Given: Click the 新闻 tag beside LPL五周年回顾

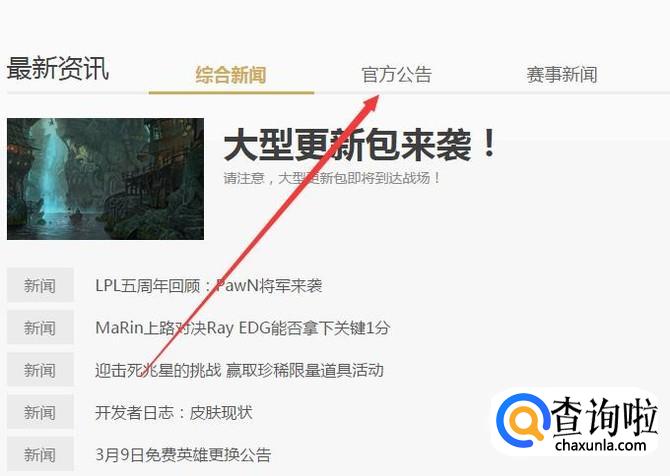Looking at the screenshot, I should (40, 285).
